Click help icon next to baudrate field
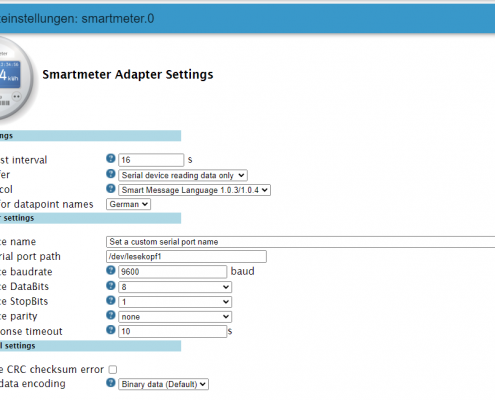495x400 pixels. point(111,270)
